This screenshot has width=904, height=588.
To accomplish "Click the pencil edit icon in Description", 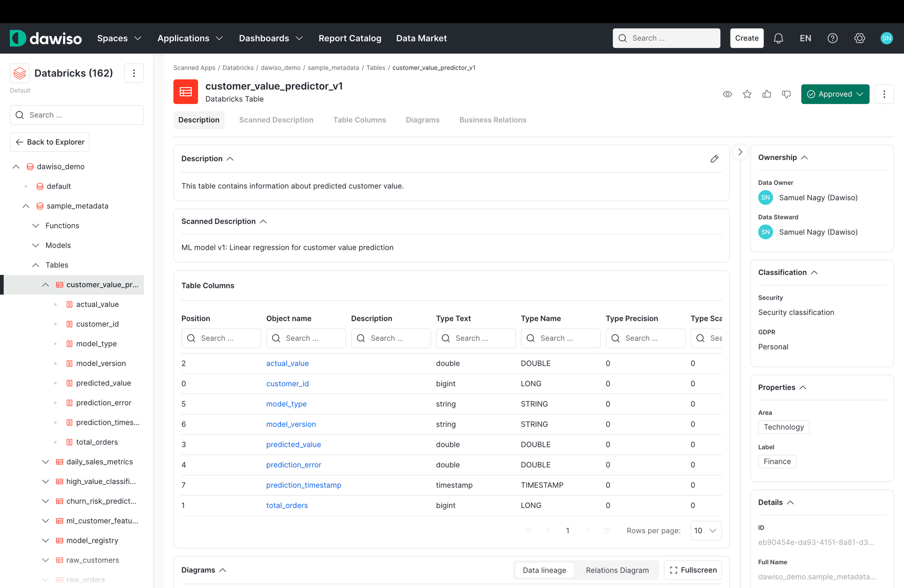I will (714, 159).
